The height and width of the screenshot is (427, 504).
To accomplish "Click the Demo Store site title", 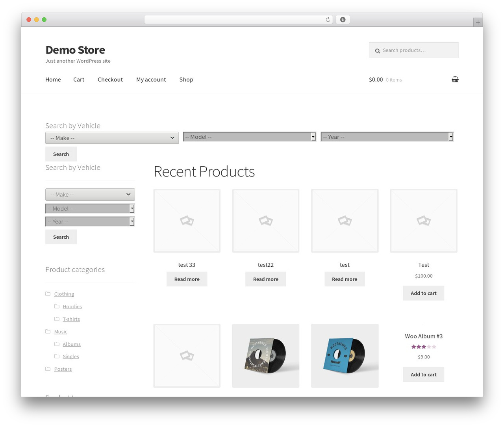I will coord(75,50).
